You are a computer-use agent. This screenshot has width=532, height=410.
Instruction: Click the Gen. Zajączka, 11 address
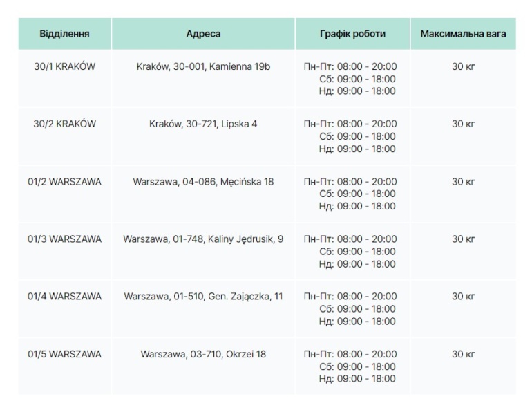point(203,297)
